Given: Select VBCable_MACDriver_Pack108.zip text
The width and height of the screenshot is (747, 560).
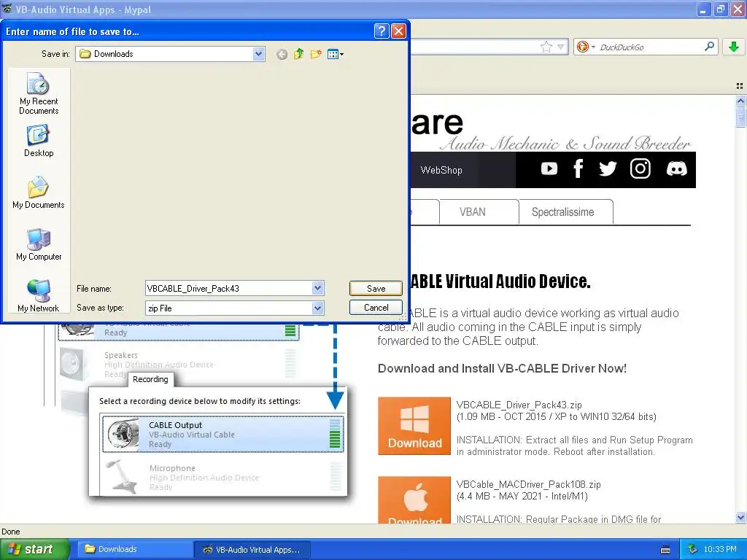Looking at the screenshot, I should (x=528, y=484).
